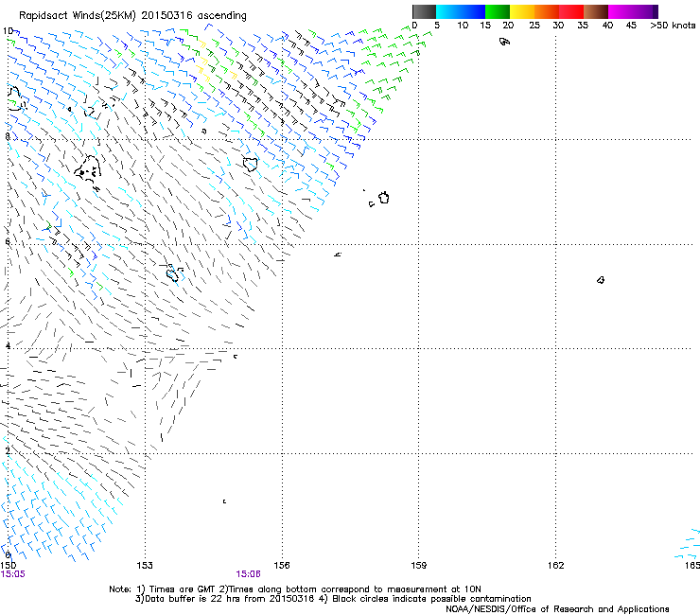Click the green 15-20 knots legend swatch

coord(498,11)
